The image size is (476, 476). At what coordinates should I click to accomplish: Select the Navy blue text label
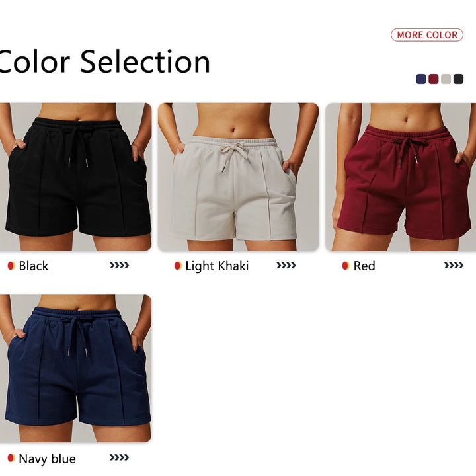pyautogui.click(x=48, y=459)
